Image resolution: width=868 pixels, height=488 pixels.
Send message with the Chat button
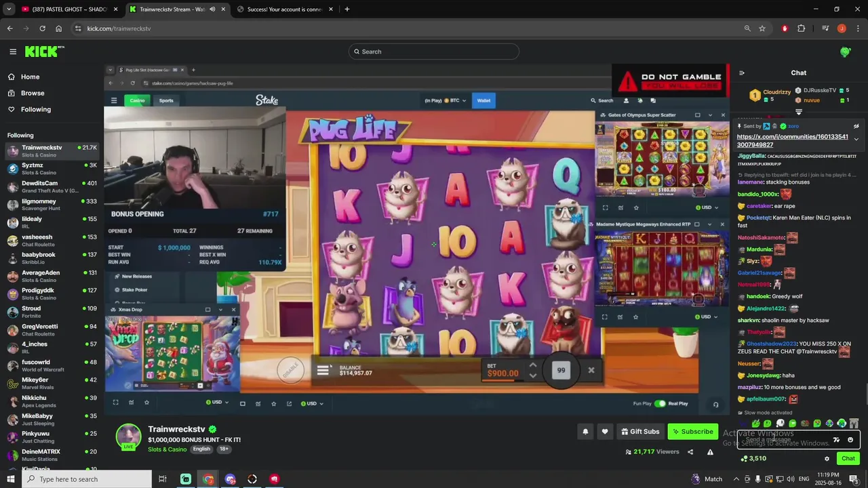point(848,459)
